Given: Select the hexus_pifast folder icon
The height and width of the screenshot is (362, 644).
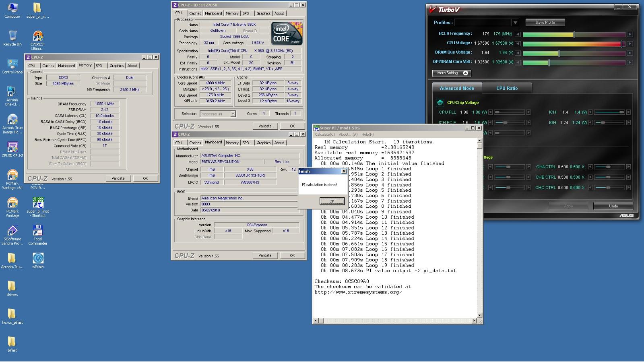Looking at the screenshot, I should tap(12, 316).
